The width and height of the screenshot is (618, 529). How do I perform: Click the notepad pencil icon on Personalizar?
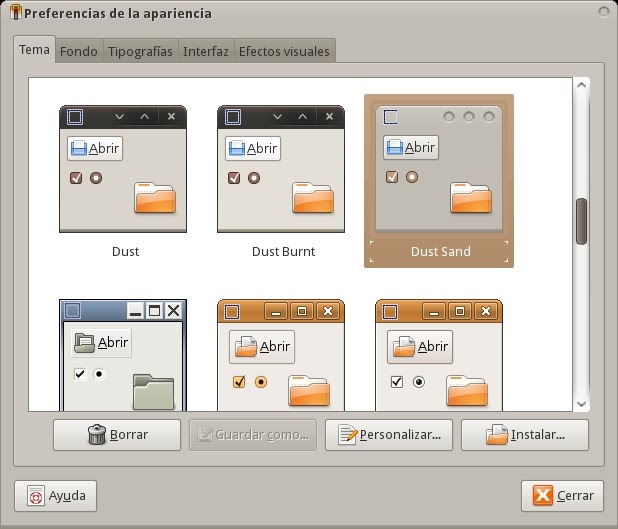coord(347,435)
